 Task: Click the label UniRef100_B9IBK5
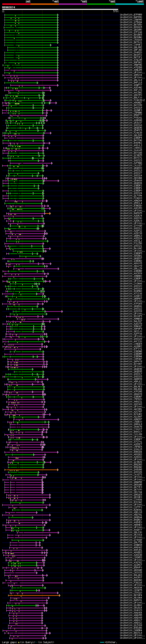tap(131, 35)
